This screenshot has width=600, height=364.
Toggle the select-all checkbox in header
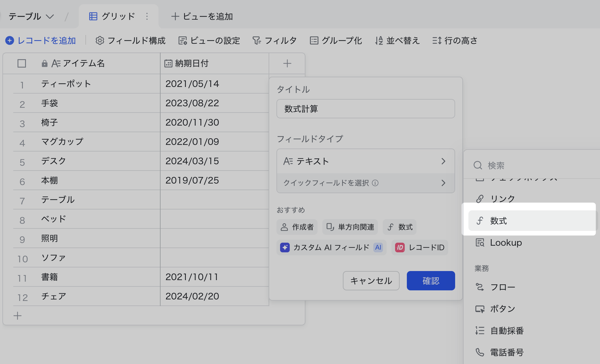click(22, 63)
